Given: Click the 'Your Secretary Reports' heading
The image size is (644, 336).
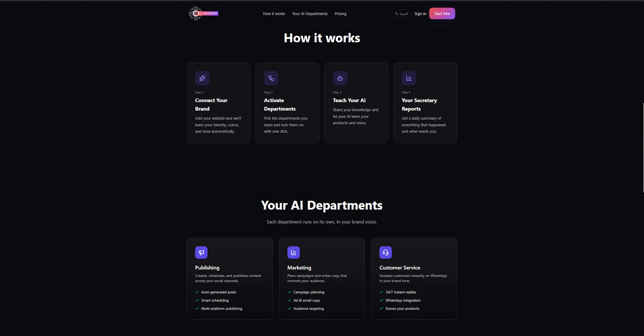Looking at the screenshot, I should (x=419, y=105).
